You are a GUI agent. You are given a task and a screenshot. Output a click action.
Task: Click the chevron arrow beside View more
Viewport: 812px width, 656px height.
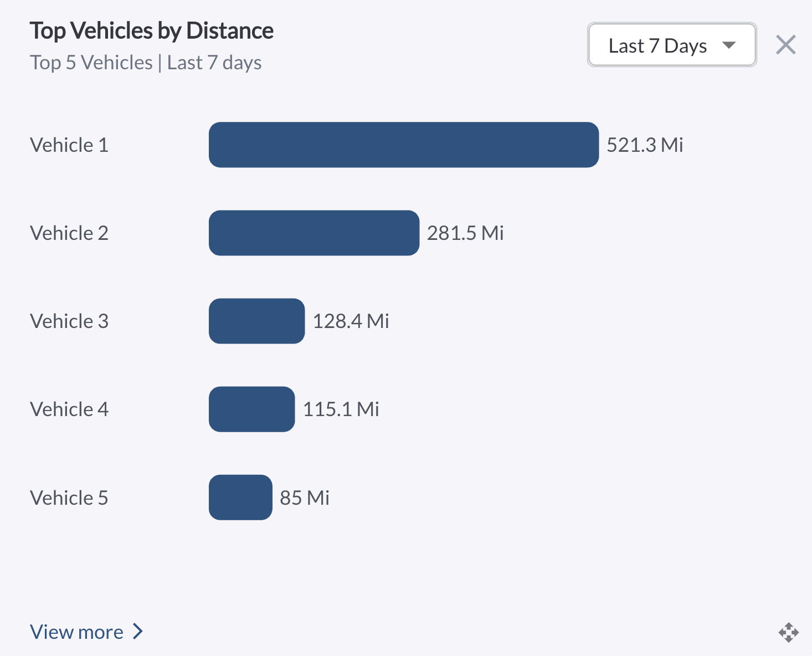[x=138, y=632]
